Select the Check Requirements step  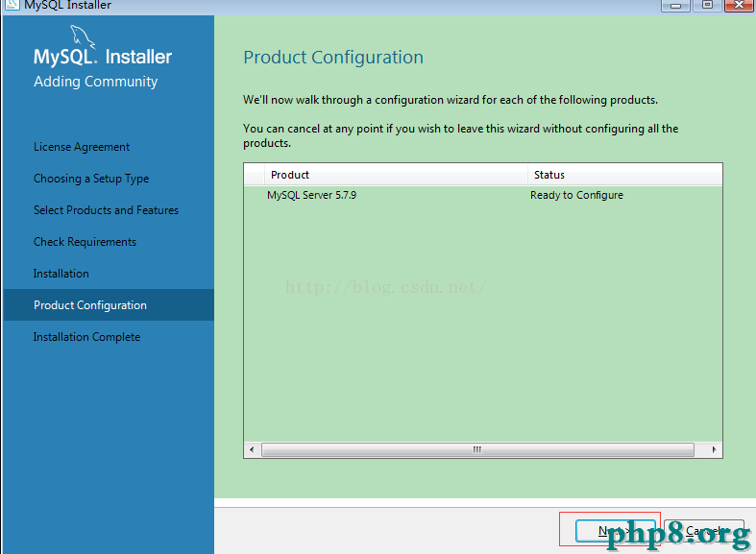click(x=85, y=242)
